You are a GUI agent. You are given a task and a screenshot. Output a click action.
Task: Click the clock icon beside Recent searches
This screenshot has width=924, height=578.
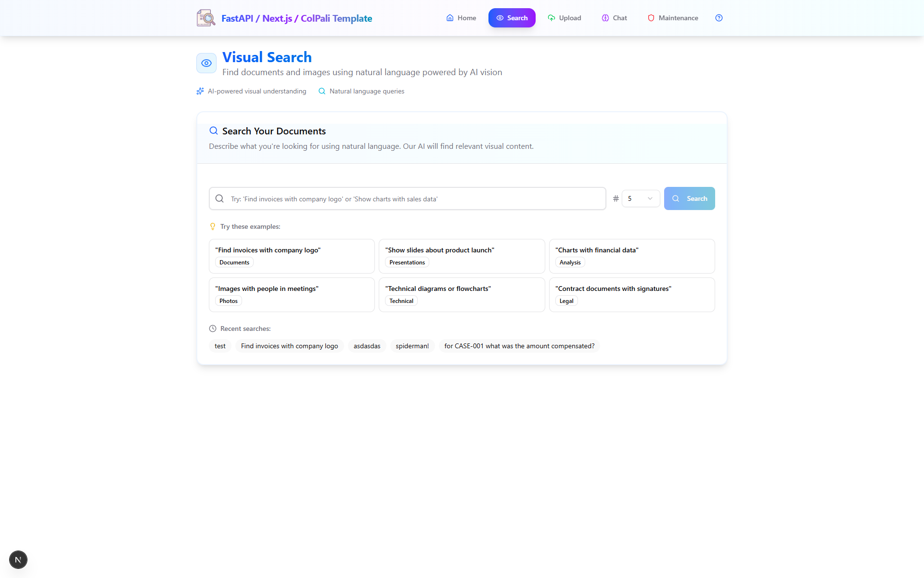tap(213, 328)
